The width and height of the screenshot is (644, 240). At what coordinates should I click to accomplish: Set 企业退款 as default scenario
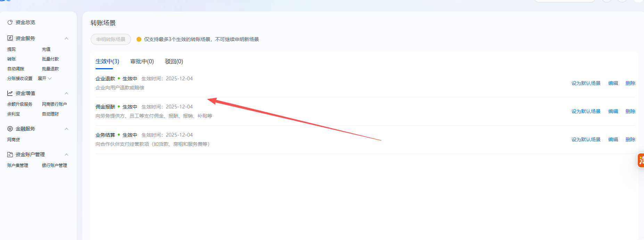[586, 83]
